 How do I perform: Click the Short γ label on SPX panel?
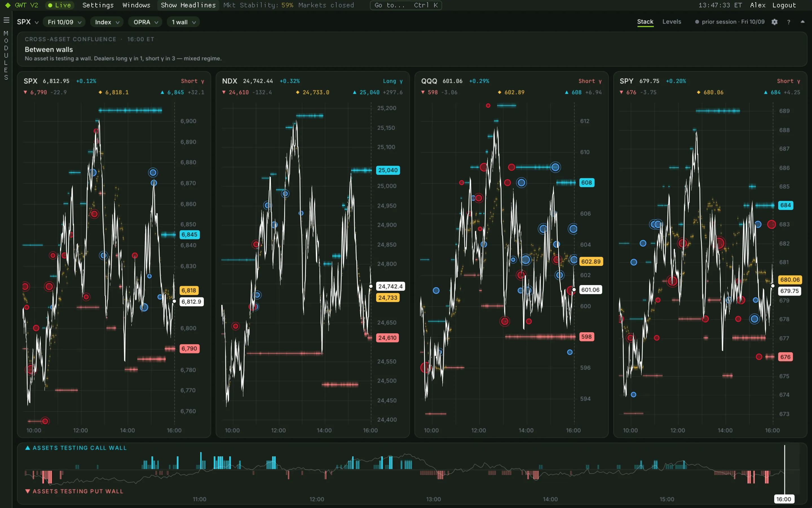tap(193, 81)
